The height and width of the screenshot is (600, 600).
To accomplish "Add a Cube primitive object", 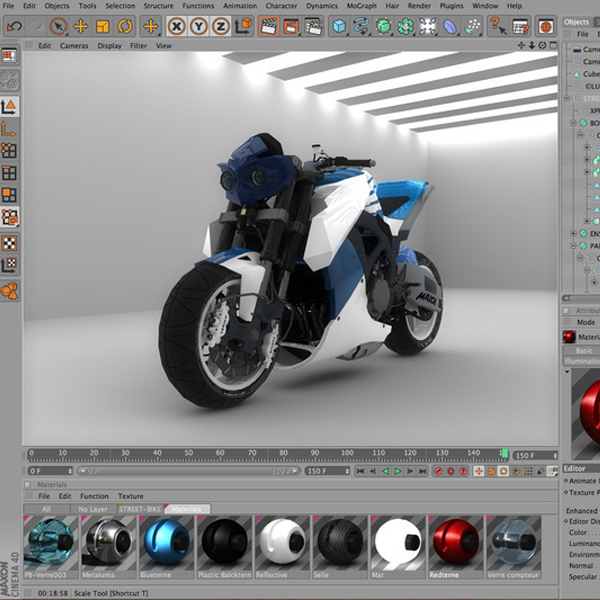I will tap(340, 26).
